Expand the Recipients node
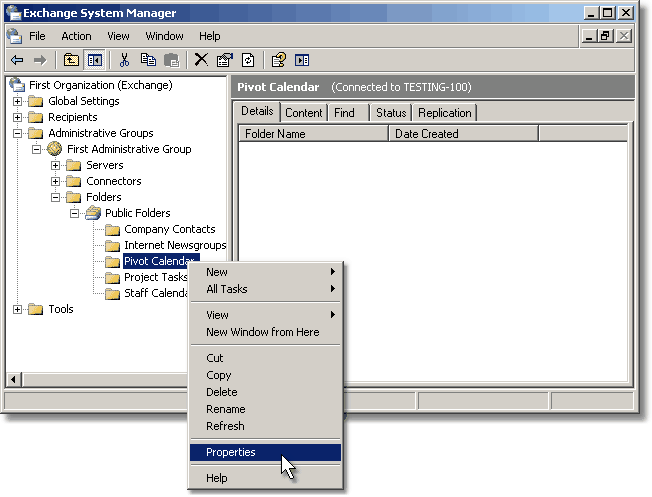 coord(17,117)
